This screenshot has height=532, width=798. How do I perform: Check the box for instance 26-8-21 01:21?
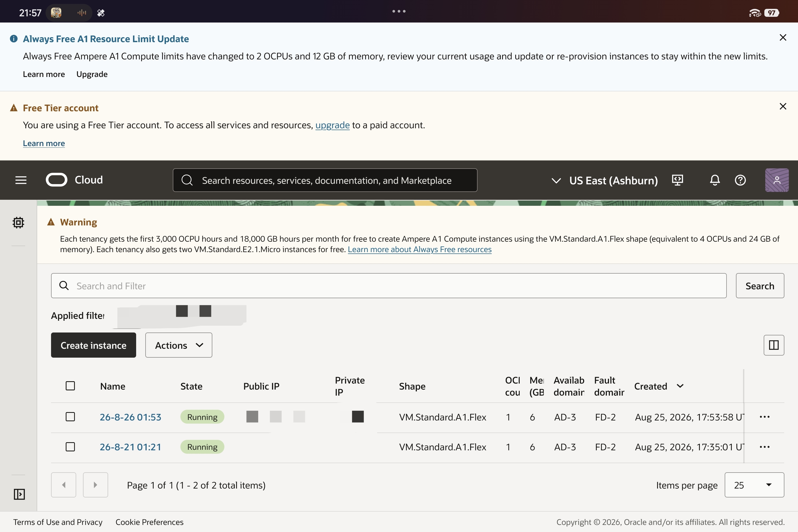click(70, 447)
